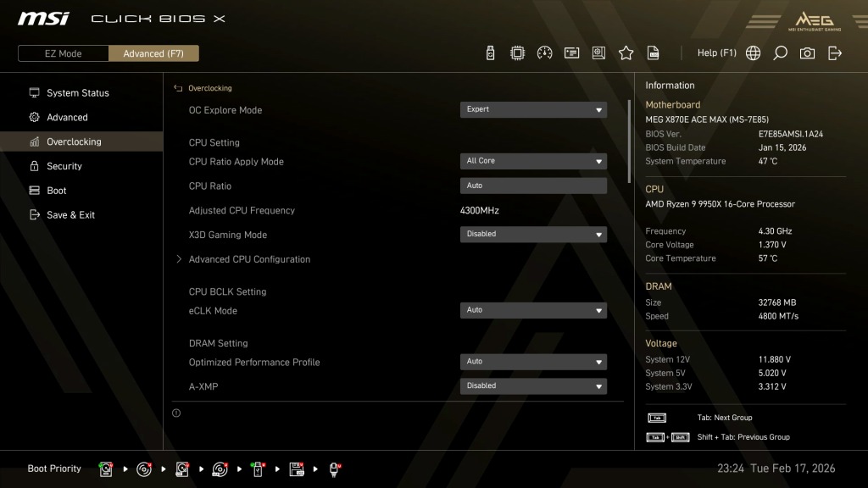
Task: Click the Overclocking breadcrumb label
Action: [210, 88]
